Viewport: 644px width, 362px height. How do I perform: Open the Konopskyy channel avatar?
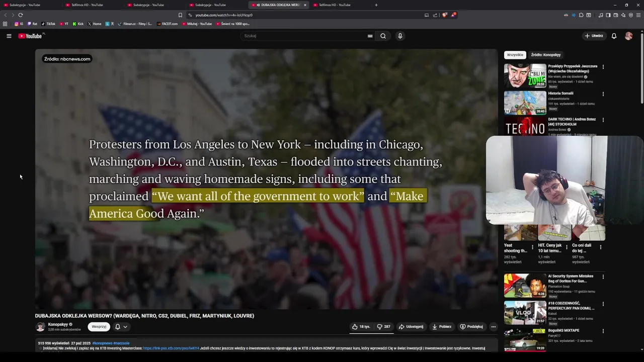40,327
